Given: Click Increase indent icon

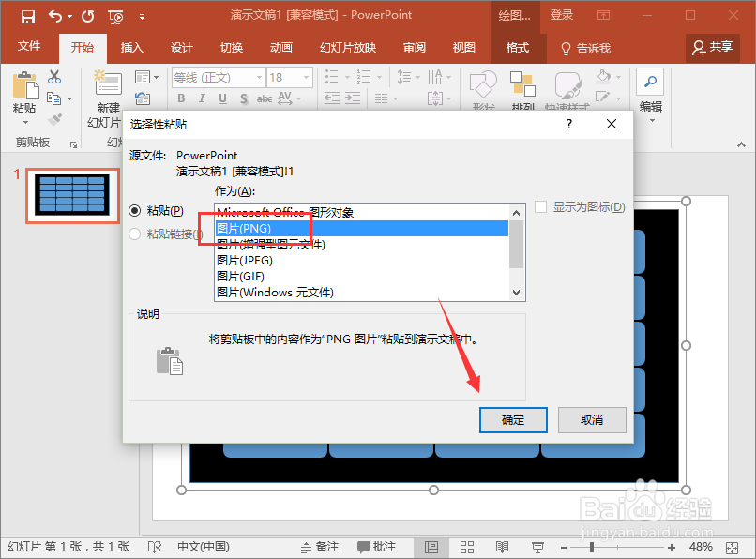Looking at the screenshot, I should tap(353, 98).
